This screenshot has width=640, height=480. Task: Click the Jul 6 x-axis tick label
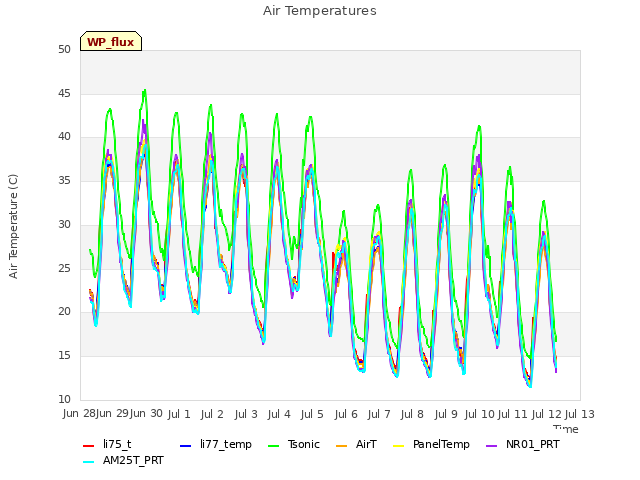coord(346,414)
